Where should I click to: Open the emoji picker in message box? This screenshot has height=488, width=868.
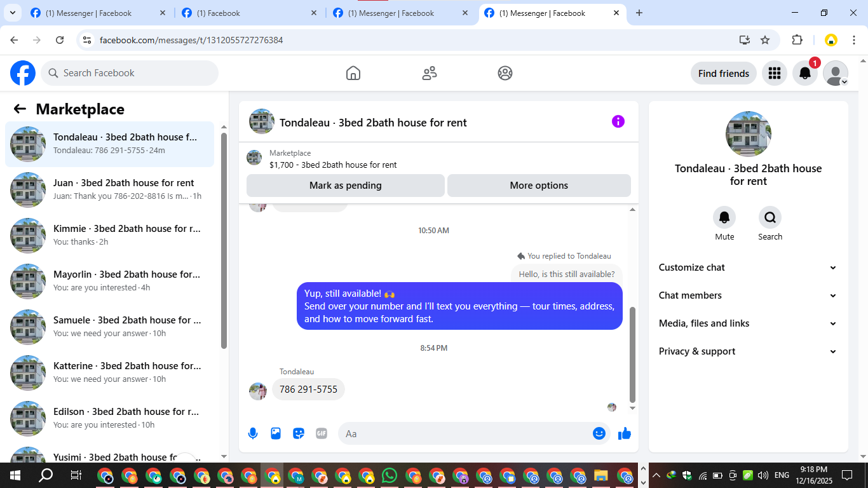[599, 433]
